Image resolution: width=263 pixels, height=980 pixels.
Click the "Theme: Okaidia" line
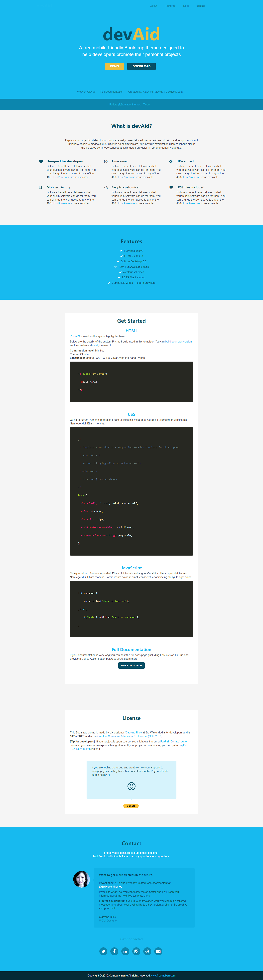tap(79, 354)
